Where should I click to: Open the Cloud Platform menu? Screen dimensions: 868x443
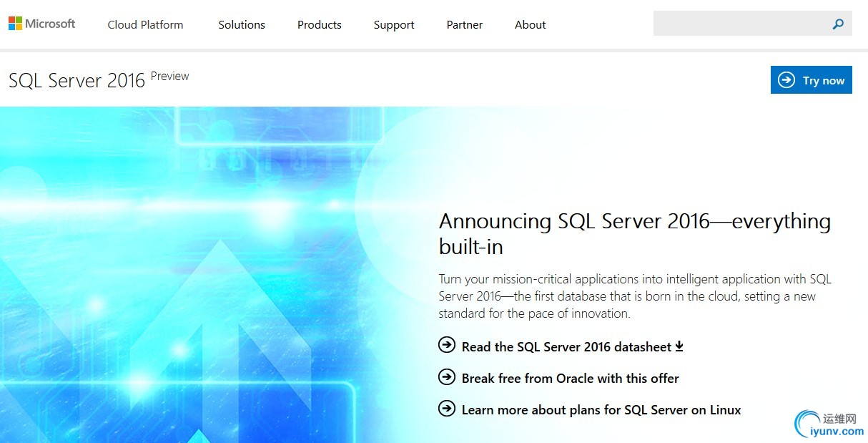click(x=145, y=24)
